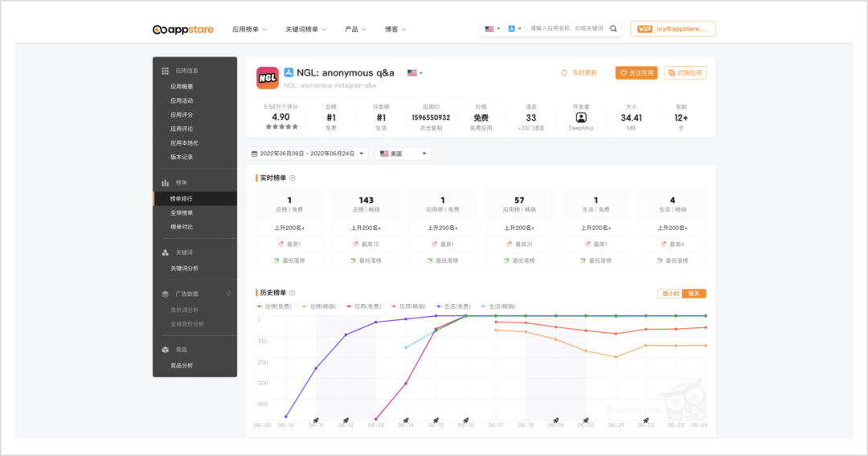This screenshot has height=456, width=868.
Task: Toggle 生活(畅销) series in chart legend
Action: click(497, 306)
